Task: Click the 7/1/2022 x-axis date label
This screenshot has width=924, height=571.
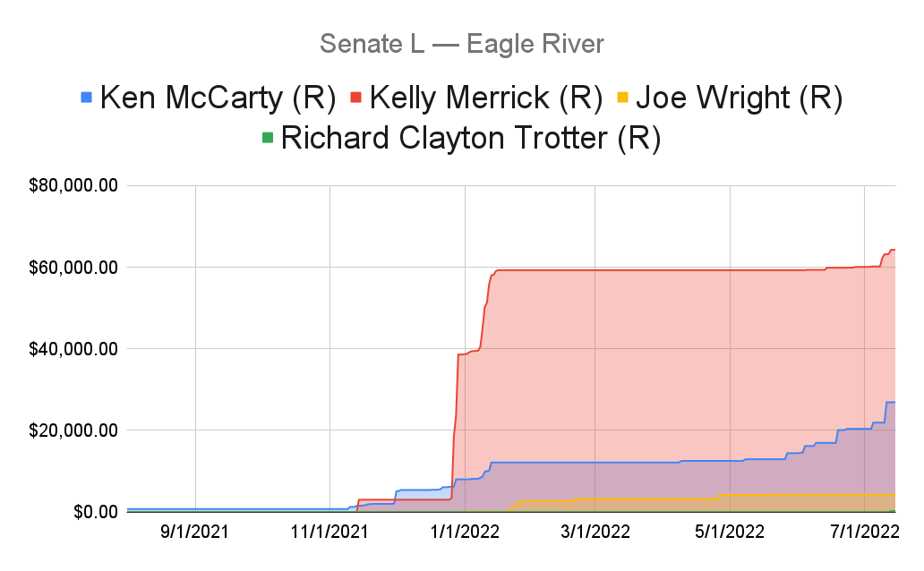Action: 865,533
